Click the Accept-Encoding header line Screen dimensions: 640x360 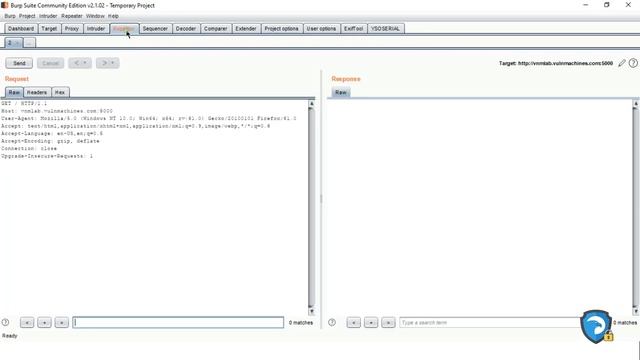pos(50,141)
